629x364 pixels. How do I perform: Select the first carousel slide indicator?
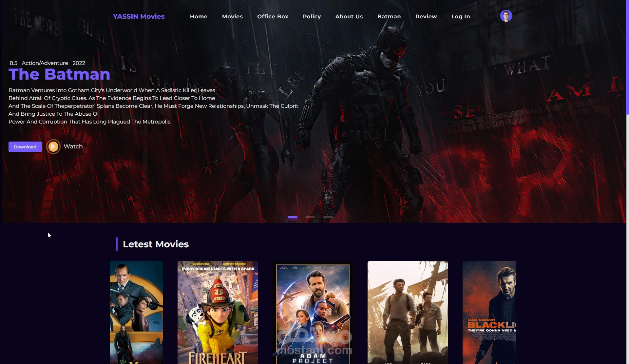[x=293, y=217]
